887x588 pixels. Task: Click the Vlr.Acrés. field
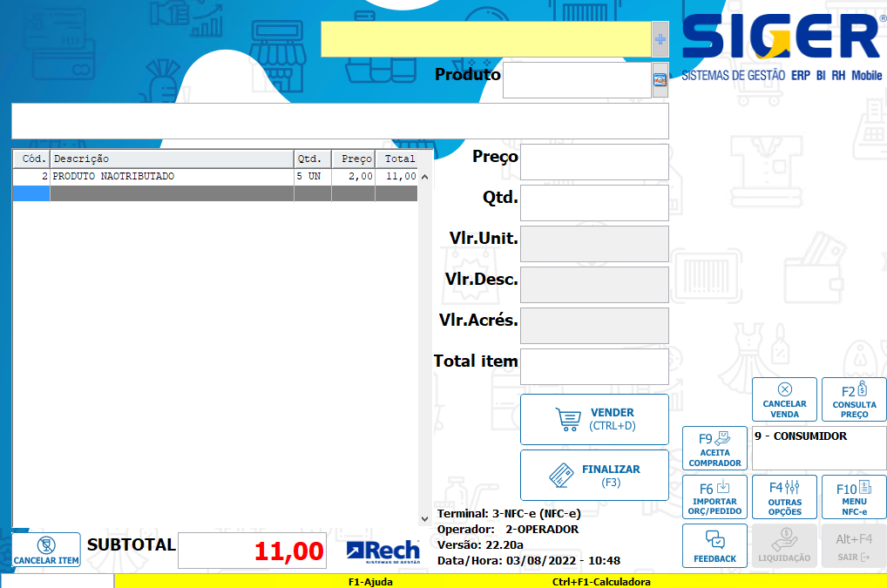coord(594,326)
